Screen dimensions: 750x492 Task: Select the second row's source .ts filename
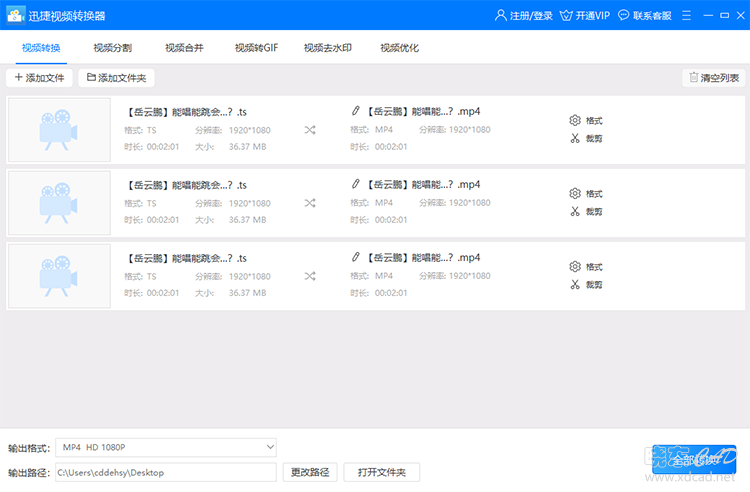186,186
